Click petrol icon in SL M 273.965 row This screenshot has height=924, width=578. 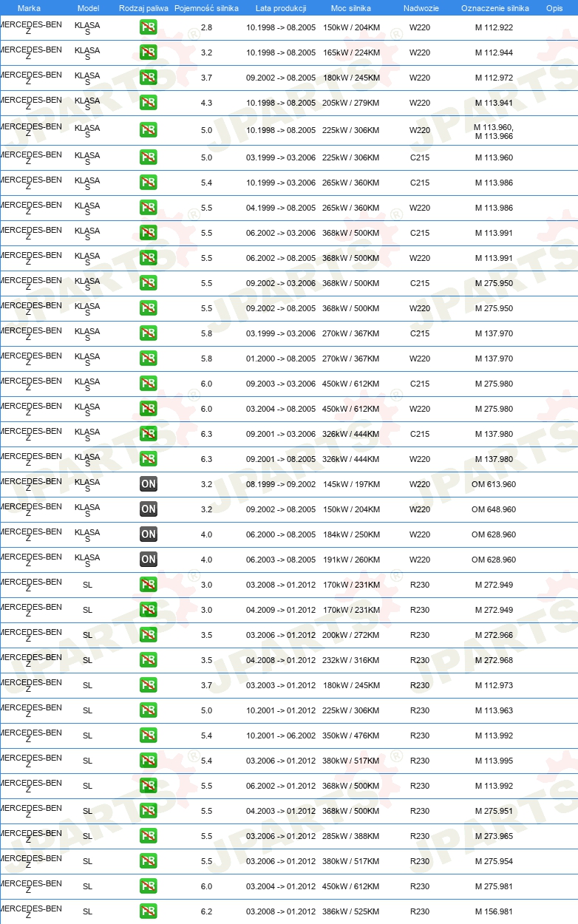pyautogui.click(x=149, y=837)
